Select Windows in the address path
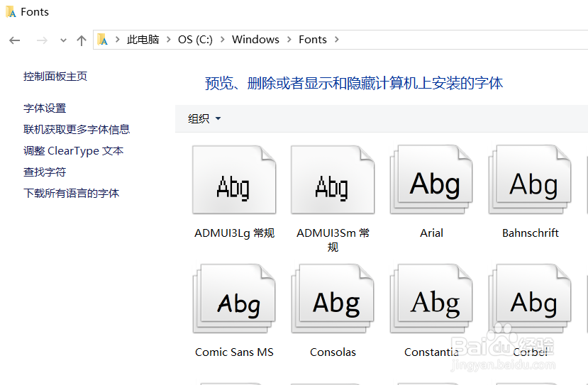The width and height of the screenshot is (588, 385). (255, 40)
